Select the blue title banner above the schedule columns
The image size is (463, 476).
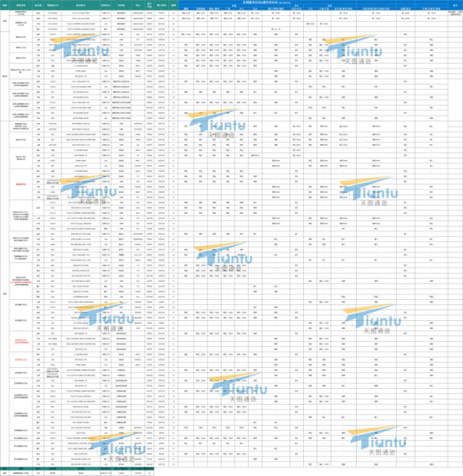click(x=312, y=3)
